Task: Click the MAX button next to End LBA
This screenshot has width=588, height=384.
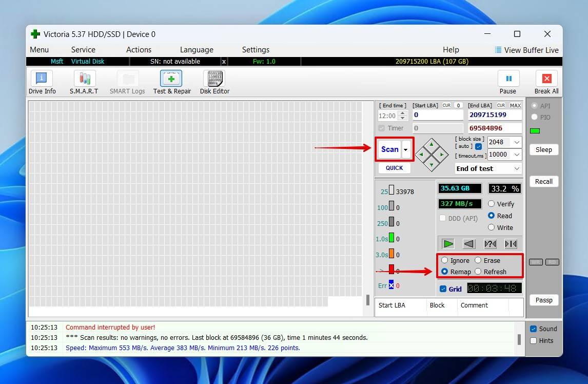Action: pyautogui.click(x=515, y=105)
